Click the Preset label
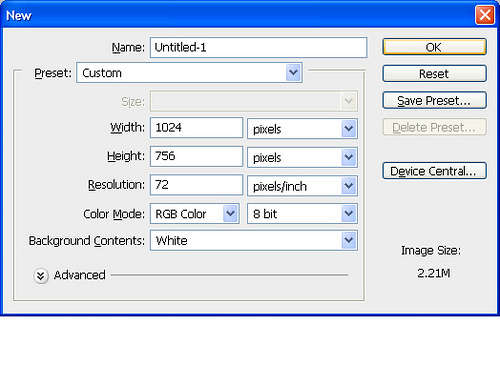This screenshot has width=500, height=366. pos(53,73)
